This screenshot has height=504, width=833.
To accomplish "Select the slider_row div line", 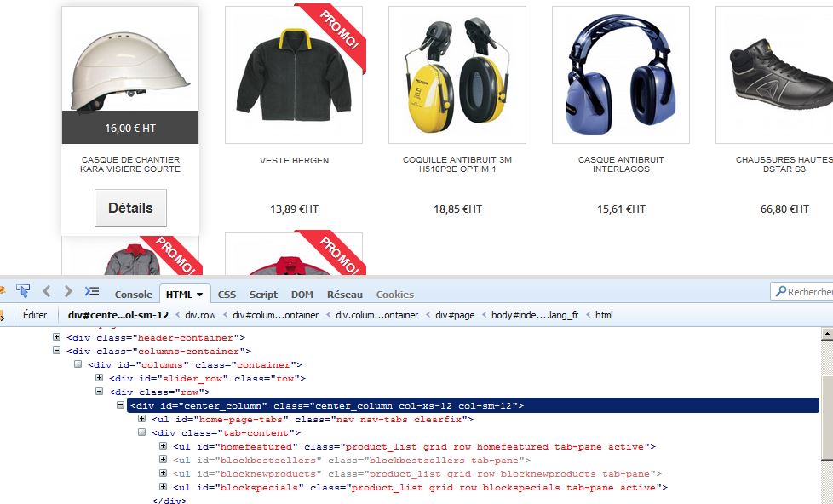I will click(208, 379).
